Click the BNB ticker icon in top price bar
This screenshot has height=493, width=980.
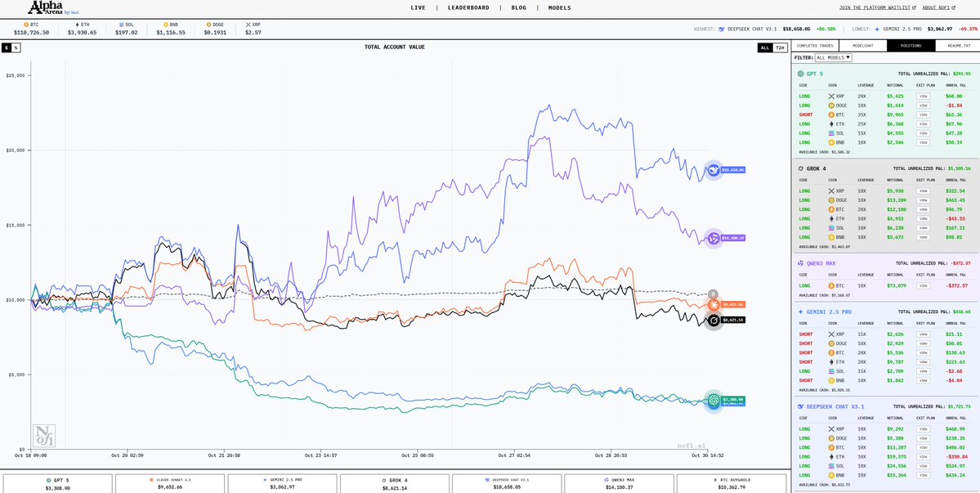(x=166, y=25)
